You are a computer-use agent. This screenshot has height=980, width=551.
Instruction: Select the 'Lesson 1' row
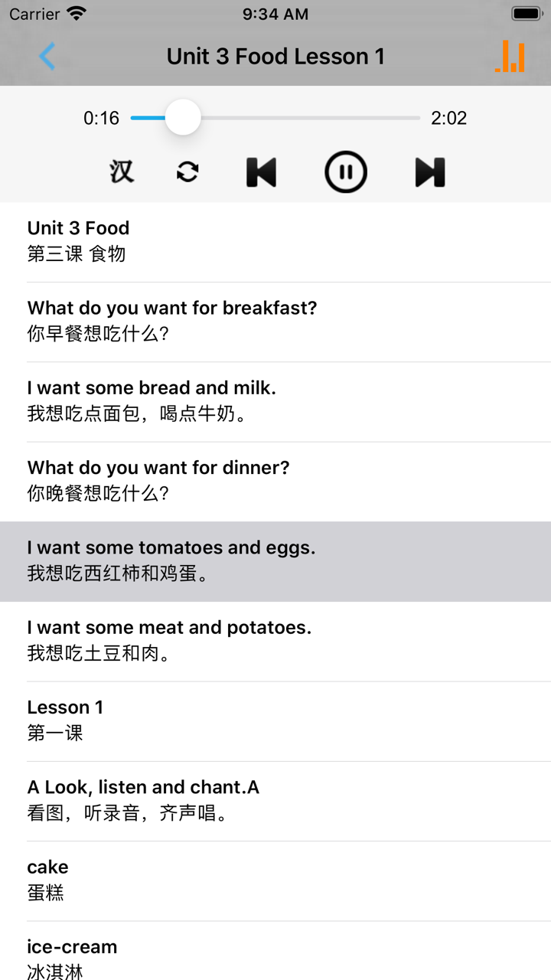[x=275, y=720]
